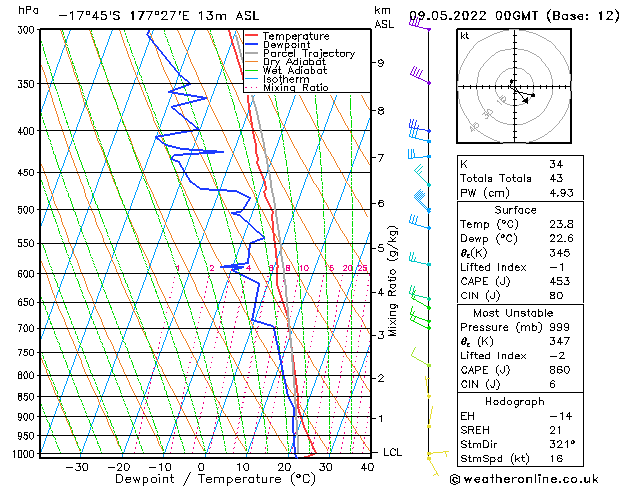629x486 pixels.
Task: Click the StmSpd (kt) value 16
Action: (x=556, y=458)
